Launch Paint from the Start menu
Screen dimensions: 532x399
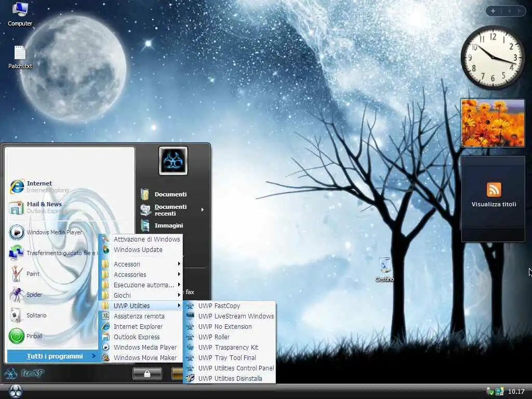point(25,274)
